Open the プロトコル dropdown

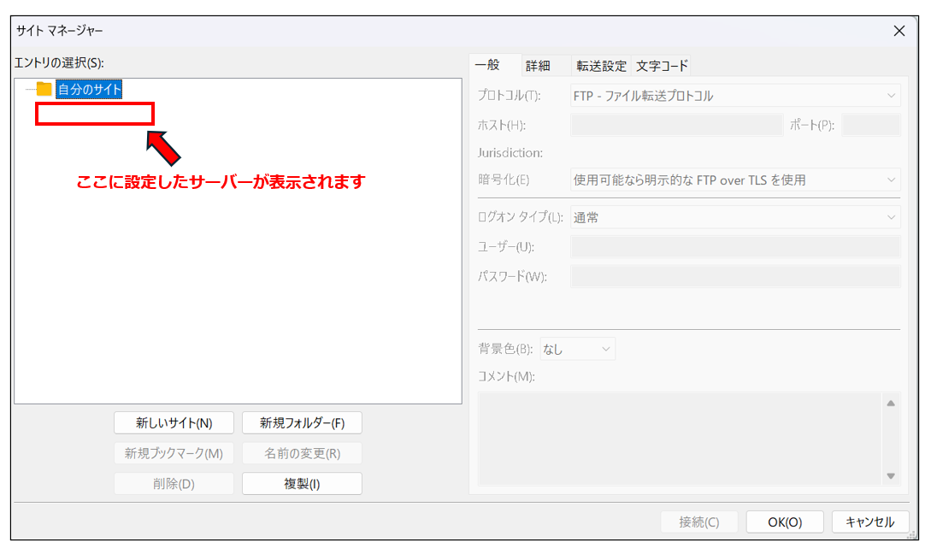(x=735, y=96)
